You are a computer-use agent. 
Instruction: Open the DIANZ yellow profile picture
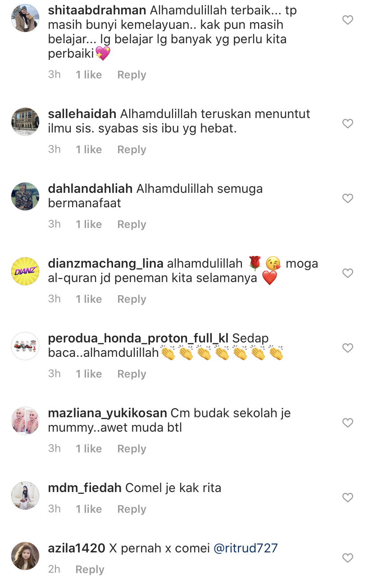pos(25,271)
